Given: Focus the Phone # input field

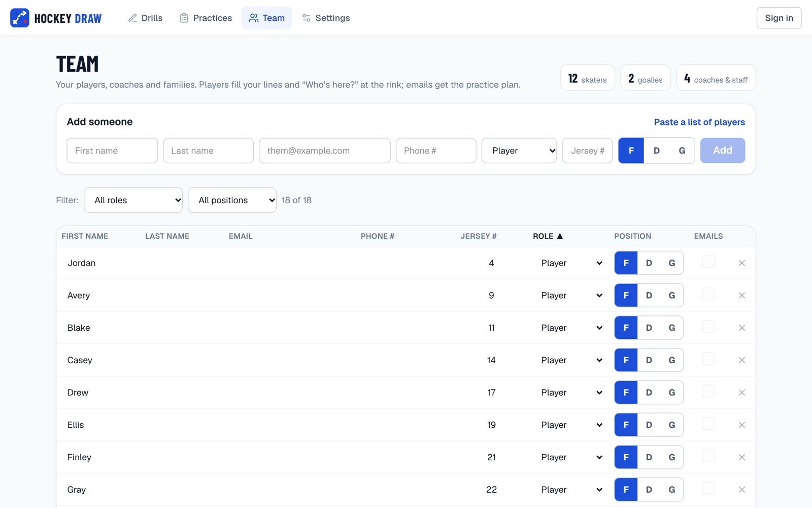Looking at the screenshot, I should [x=436, y=151].
